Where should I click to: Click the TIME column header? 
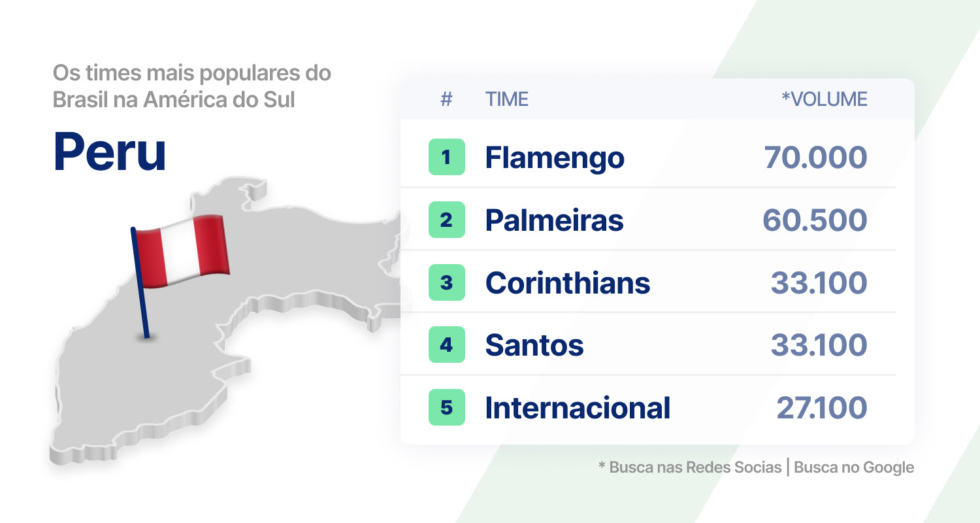pos(507,99)
